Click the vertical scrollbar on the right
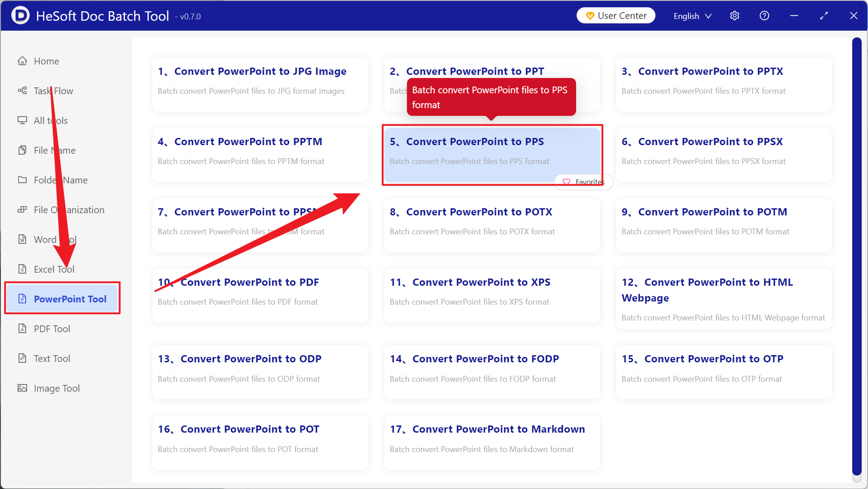Viewport: 868px width, 489px height. coord(857,257)
